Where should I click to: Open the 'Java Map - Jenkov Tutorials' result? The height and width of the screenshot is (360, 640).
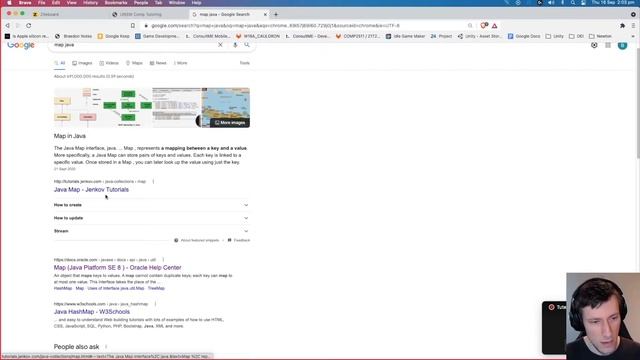tap(91, 190)
